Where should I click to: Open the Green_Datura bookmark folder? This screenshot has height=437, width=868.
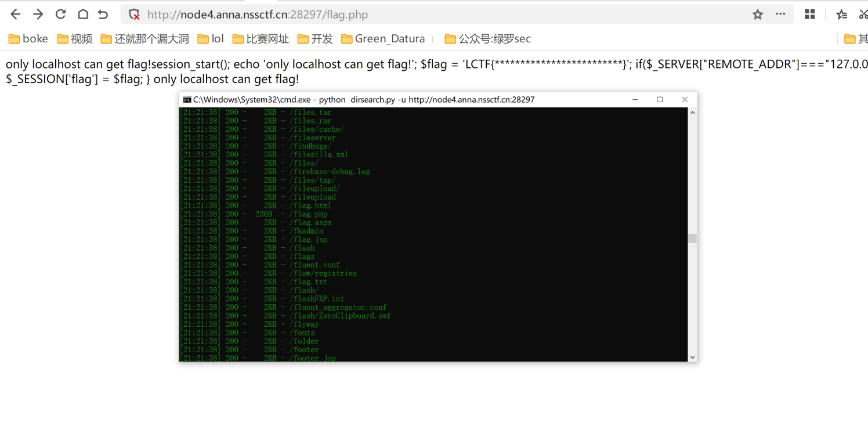pyautogui.click(x=383, y=39)
